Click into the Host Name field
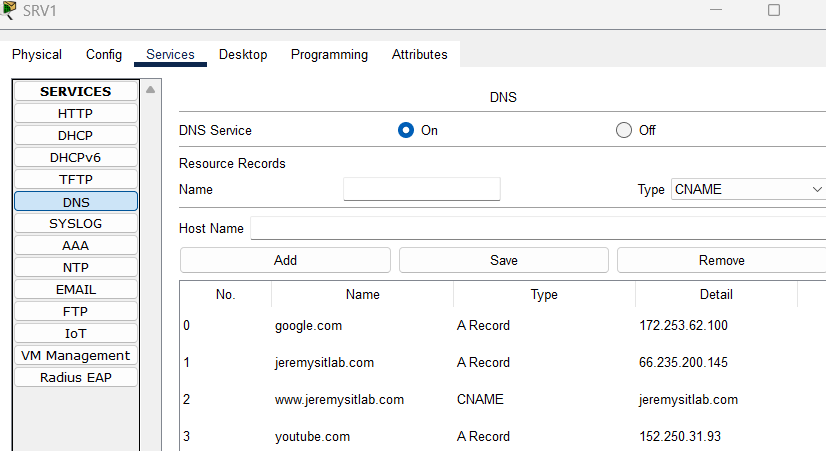The image size is (826, 451). pyautogui.click(x=537, y=228)
